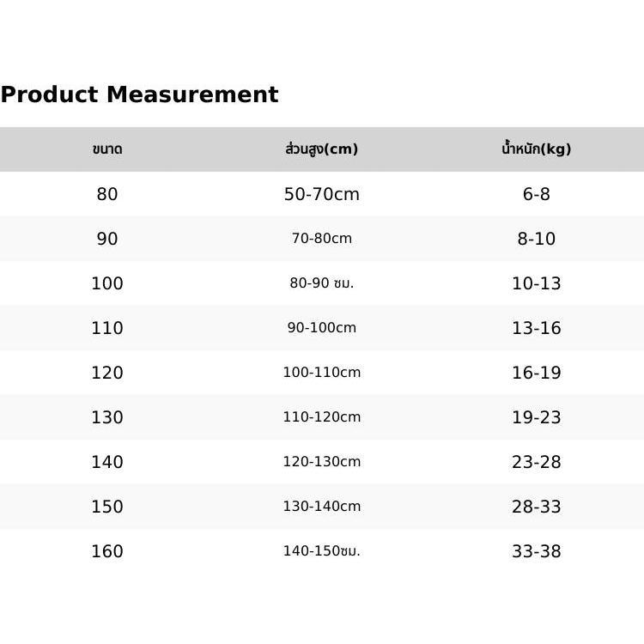Select size 90 in the size column
This screenshot has height=644, width=644.
coord(107,239)
